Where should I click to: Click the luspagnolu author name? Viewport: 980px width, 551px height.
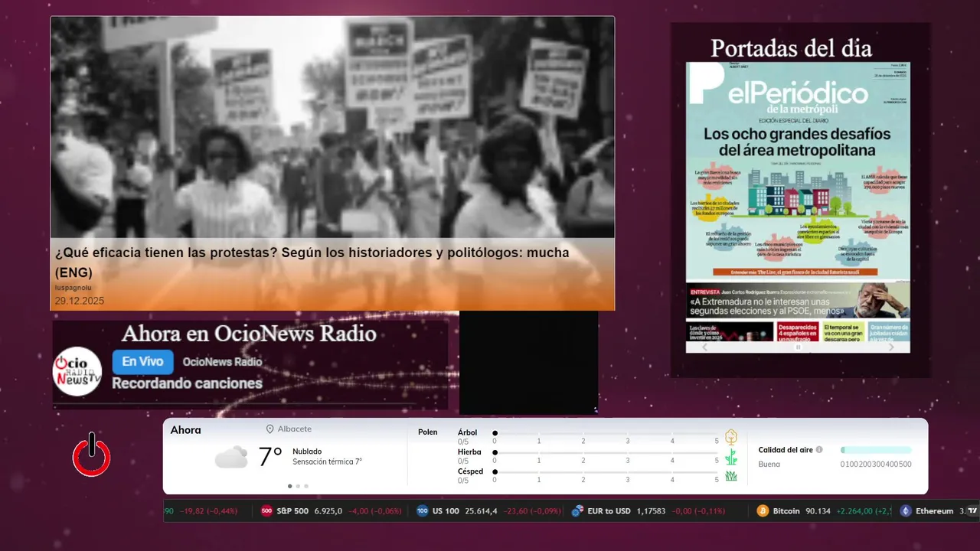point(73,288)
